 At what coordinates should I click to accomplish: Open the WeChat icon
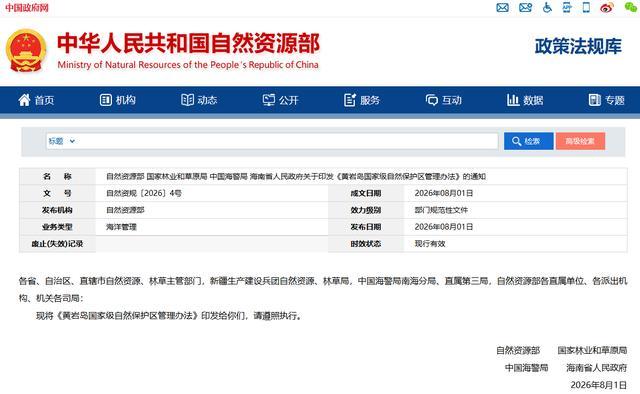pos(631,7)
